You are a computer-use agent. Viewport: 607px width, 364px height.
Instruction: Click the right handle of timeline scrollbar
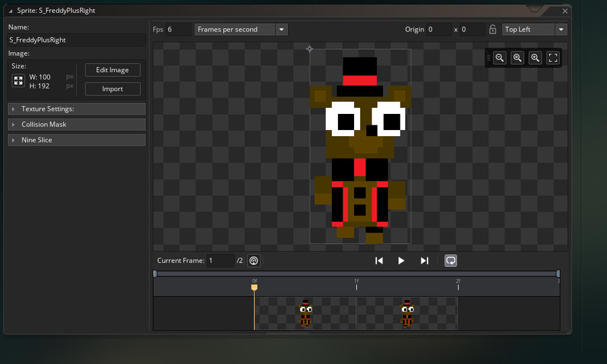coord(558,274)
